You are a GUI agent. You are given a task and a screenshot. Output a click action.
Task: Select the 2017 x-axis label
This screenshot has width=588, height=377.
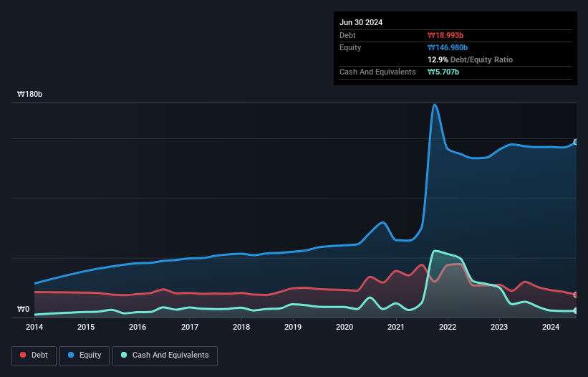(x=190, y=327)
